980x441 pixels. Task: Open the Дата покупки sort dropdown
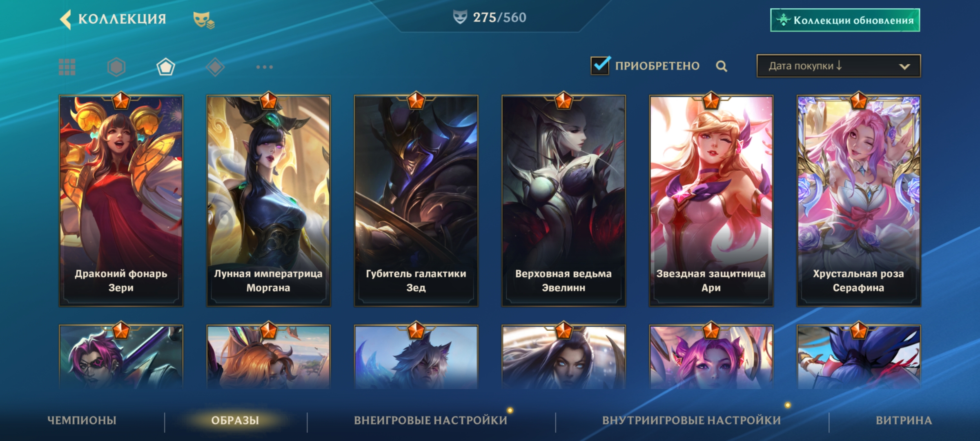pyautogui.click(x=839, y=66)
